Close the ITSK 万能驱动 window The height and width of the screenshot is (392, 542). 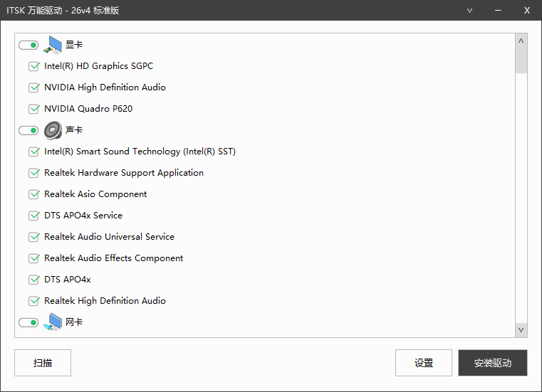527,11
